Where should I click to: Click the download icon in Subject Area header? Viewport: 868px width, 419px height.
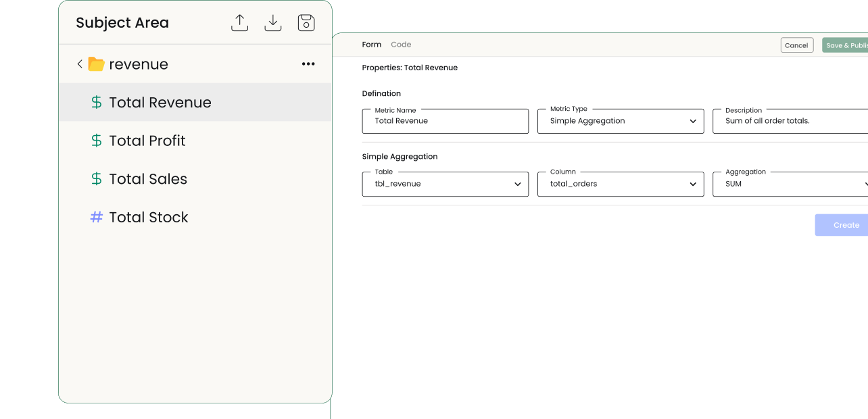coord(272,23)
